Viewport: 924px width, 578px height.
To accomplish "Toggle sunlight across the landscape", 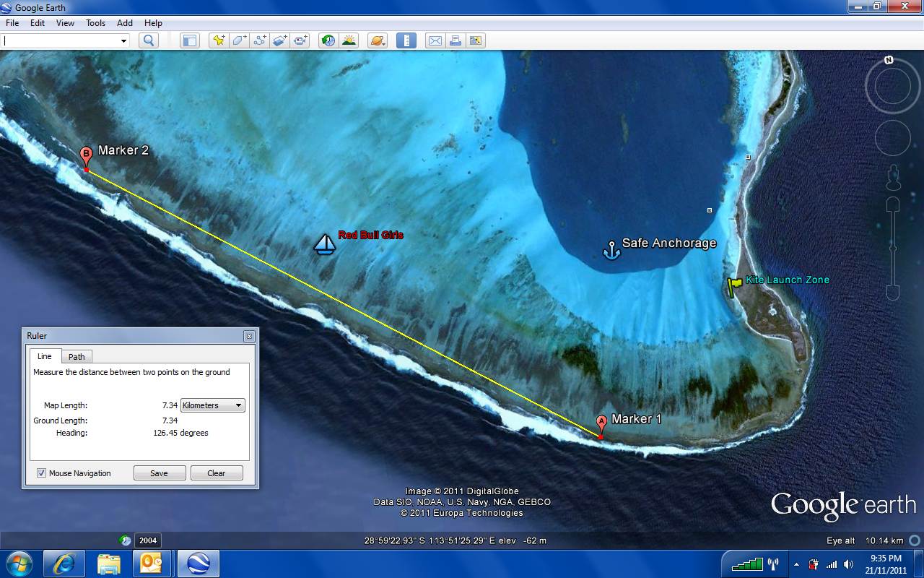I will tap(349, 40).
